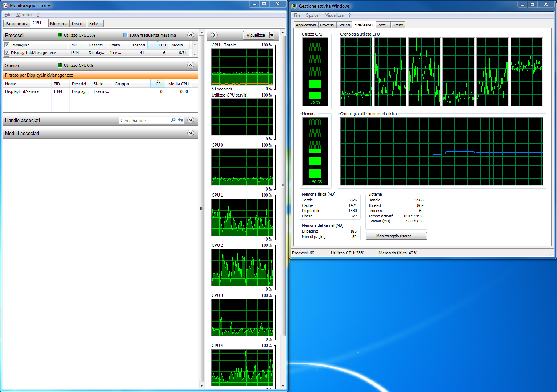
Task: Sort services by Media CPU column
Action: (x=178, y=84)
